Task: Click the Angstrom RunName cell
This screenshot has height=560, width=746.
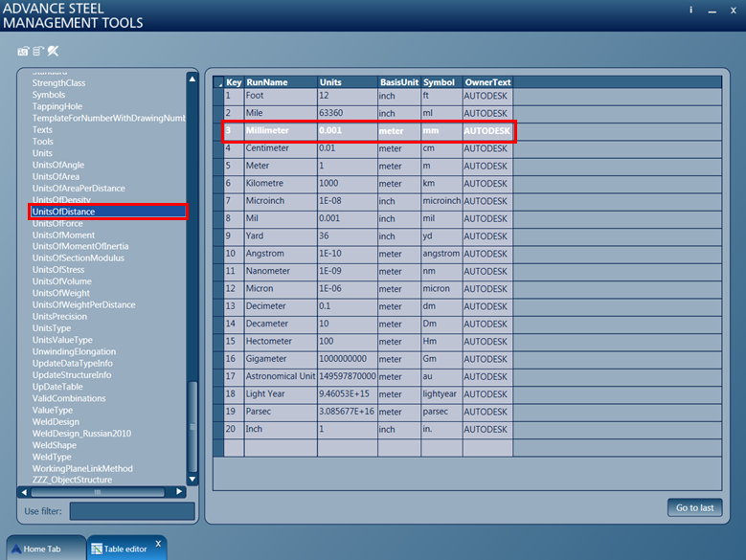Action: [x=281, y=254]
